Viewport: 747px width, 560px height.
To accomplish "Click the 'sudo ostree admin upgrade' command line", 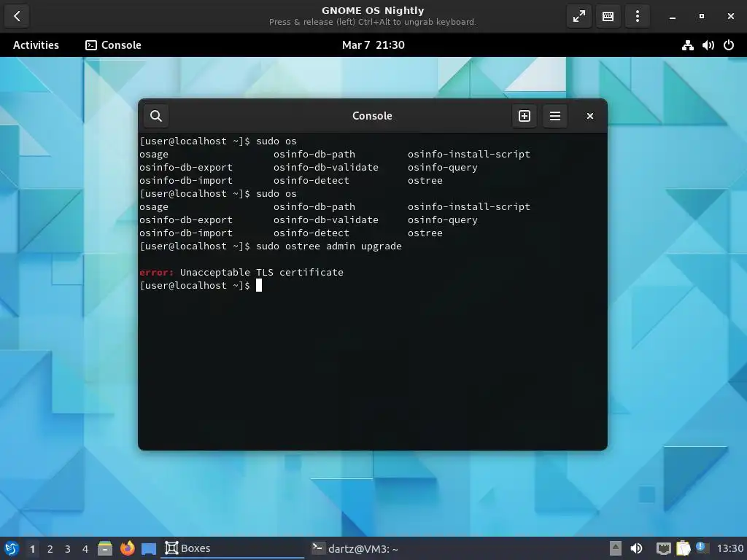I will coord(329,246).
